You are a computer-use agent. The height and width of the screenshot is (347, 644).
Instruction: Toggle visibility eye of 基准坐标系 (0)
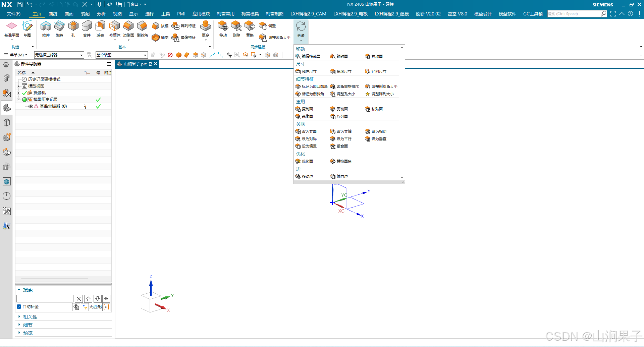(31, 106)
